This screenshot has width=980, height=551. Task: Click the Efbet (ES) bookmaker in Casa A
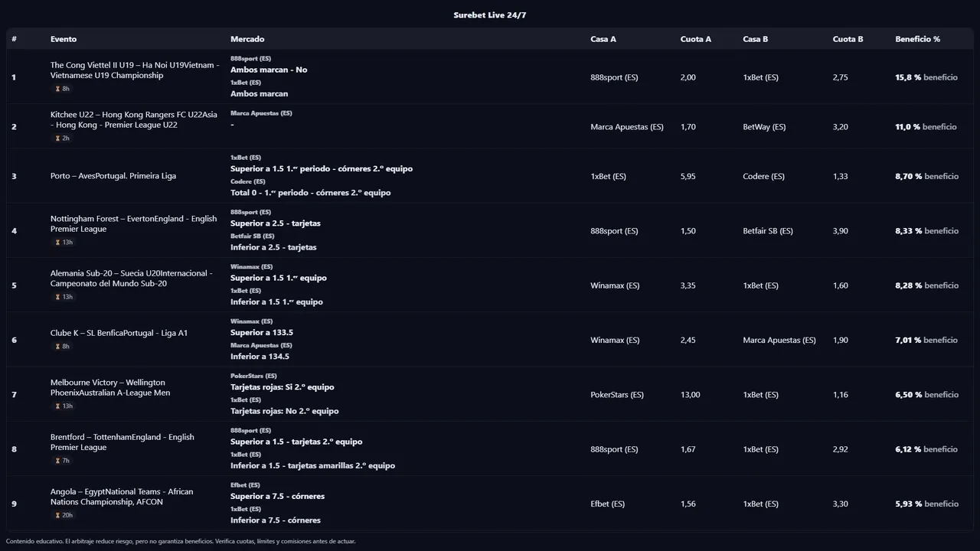[x=607, y=504]
